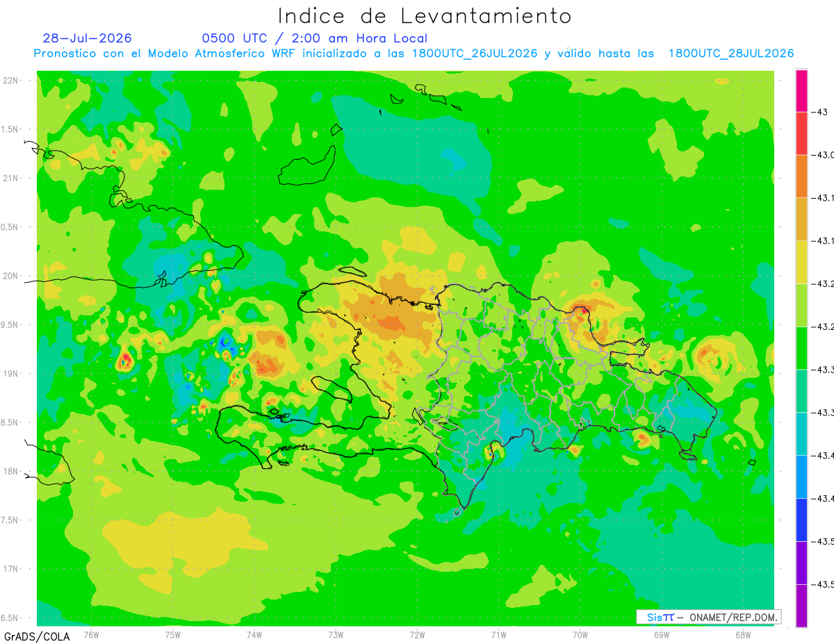The width and height of the screenshot is (834, 644).
Task: Pick the cyan swatch in the color bar
Action: (801, 435)
